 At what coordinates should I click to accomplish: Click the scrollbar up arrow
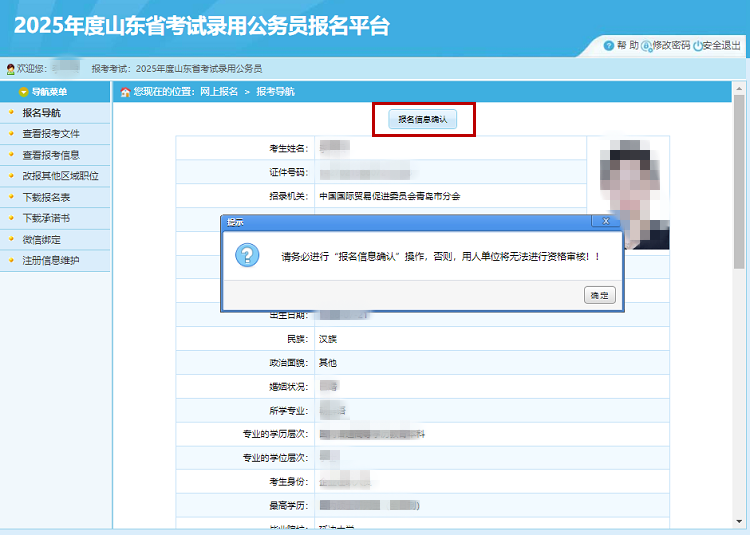pos(739,89)
